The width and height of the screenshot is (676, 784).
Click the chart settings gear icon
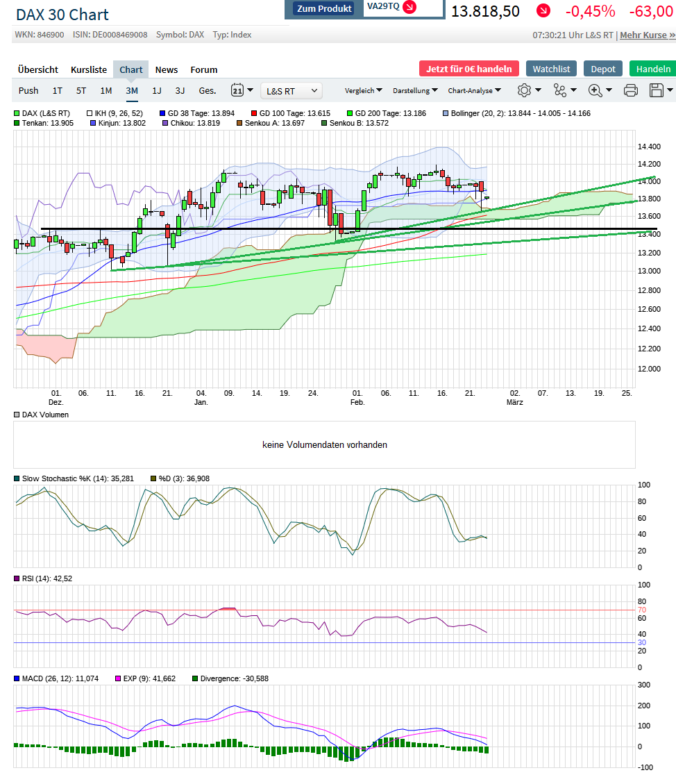(x=524, y=90)
